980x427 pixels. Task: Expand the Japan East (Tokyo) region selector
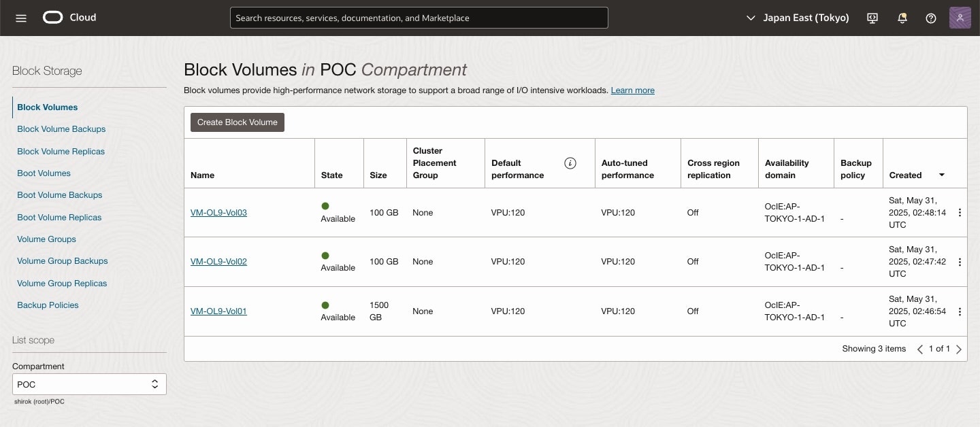(798, 18)
